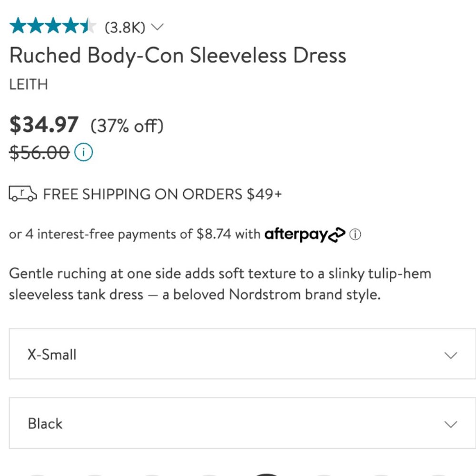The width and height of the screenshot is (476, 476).
Task: Expand the chevron beside the review count
Action: 157,27
